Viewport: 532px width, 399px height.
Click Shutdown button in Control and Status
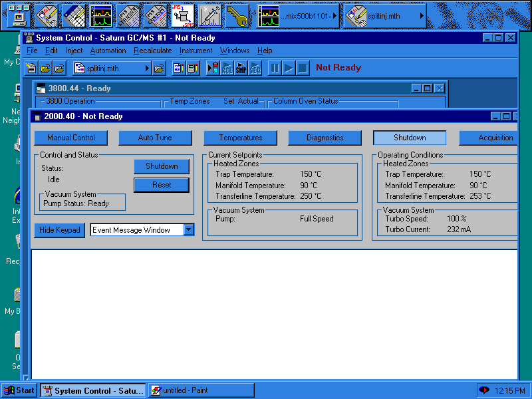[x=162, y=166]
